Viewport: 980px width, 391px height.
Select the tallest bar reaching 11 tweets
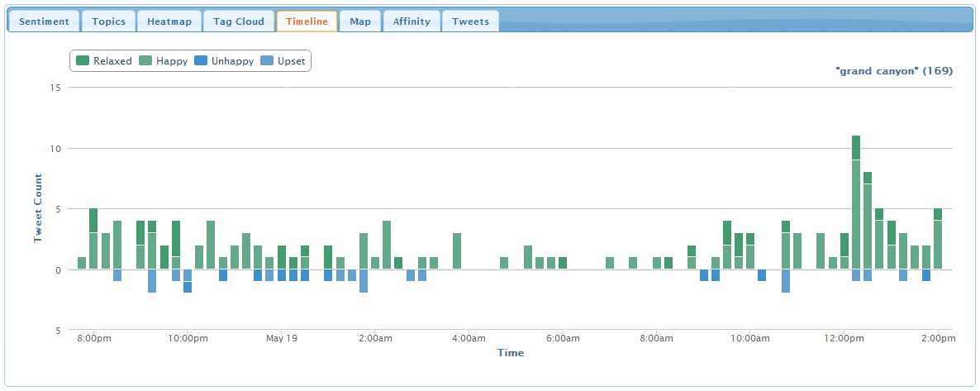tap(856, 202)
